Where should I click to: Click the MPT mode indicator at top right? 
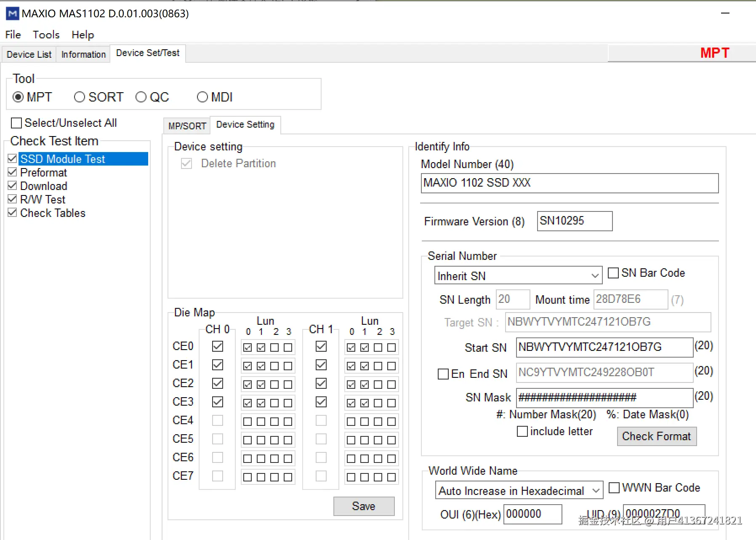[714, 53]
